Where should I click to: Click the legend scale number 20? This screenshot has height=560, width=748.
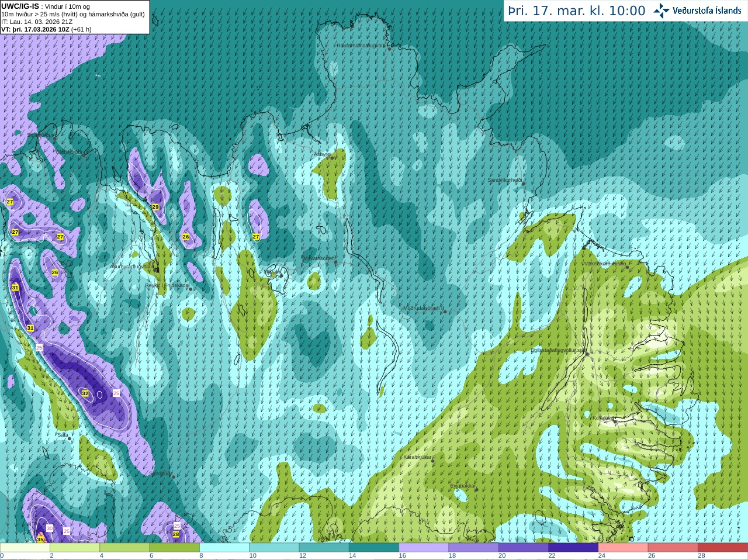tap(503, 556)
